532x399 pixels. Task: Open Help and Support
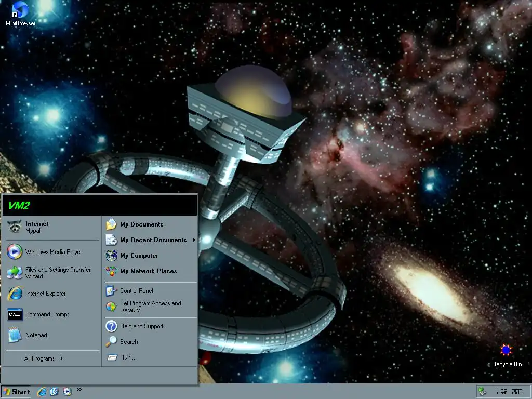click(151, 326)
